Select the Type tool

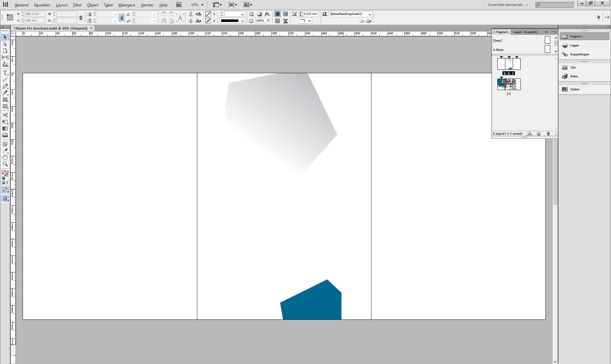coord(5,73)
